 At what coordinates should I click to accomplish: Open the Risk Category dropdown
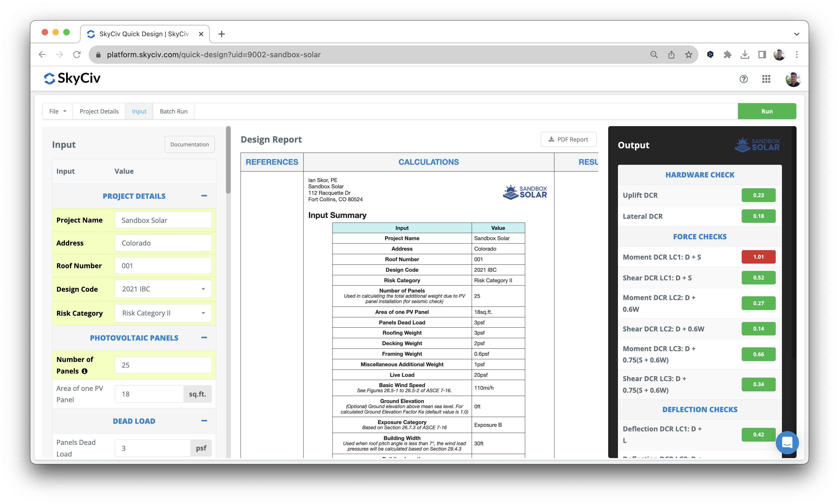click(x=163, y=313)
